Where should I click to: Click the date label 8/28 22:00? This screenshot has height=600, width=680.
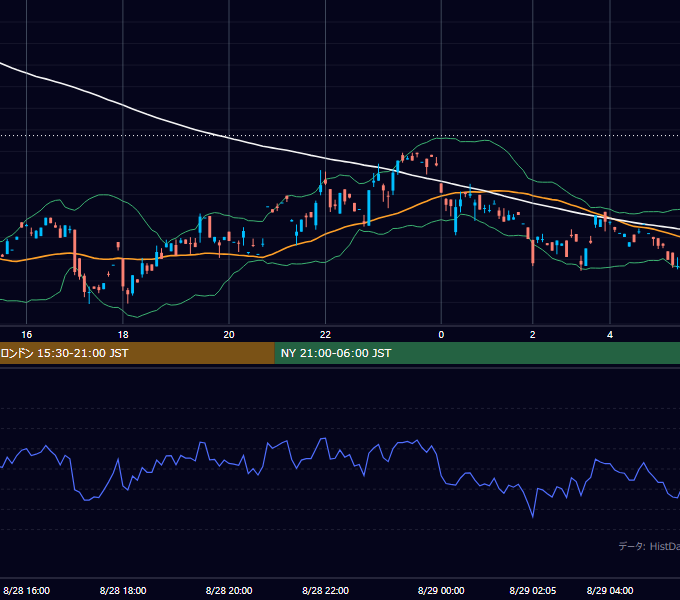pyautogui.click(x=325, y=590)
